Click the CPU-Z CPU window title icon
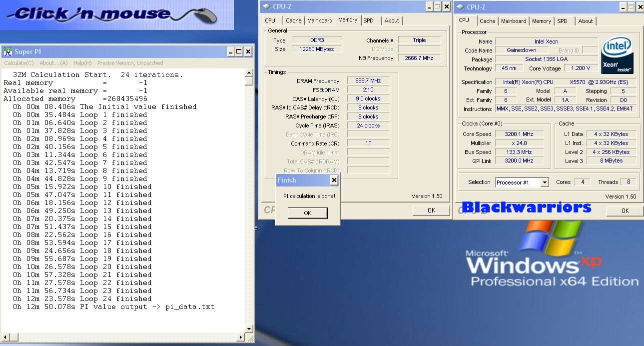 point(460,6)
